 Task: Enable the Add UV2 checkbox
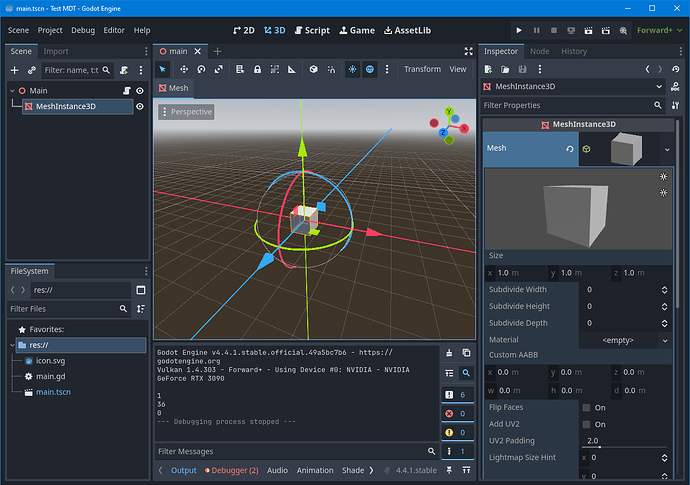pyautogui.click(x=586, y=424)
